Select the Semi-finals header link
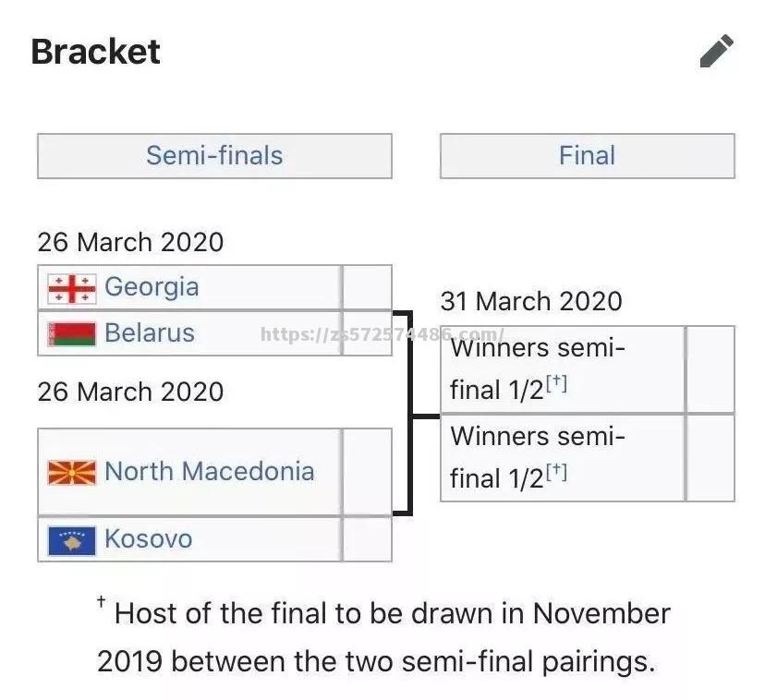The height and width of the screenshot is (700, 765). [214, 156]
